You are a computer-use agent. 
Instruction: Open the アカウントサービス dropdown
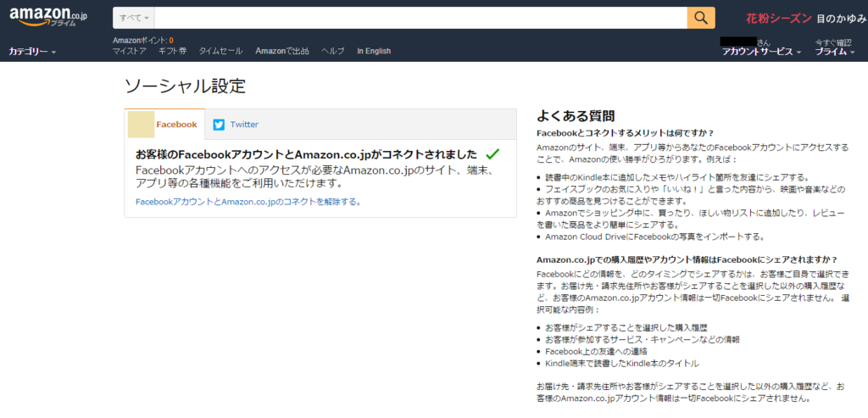click(x=761, y=52)
